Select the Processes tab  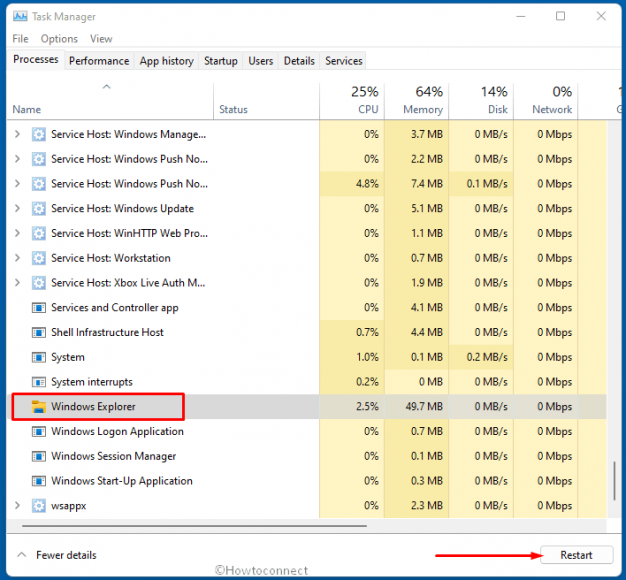pos(36,59)
